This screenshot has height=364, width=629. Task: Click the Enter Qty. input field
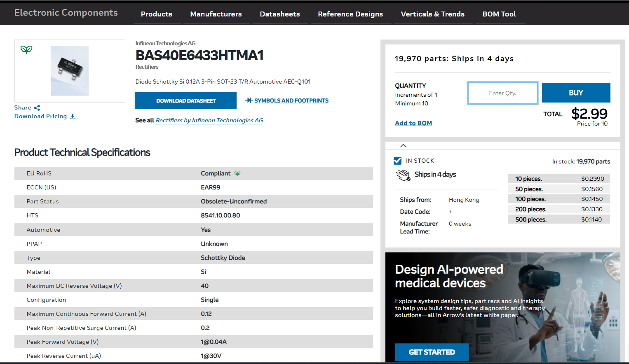(x=502, y=93)
